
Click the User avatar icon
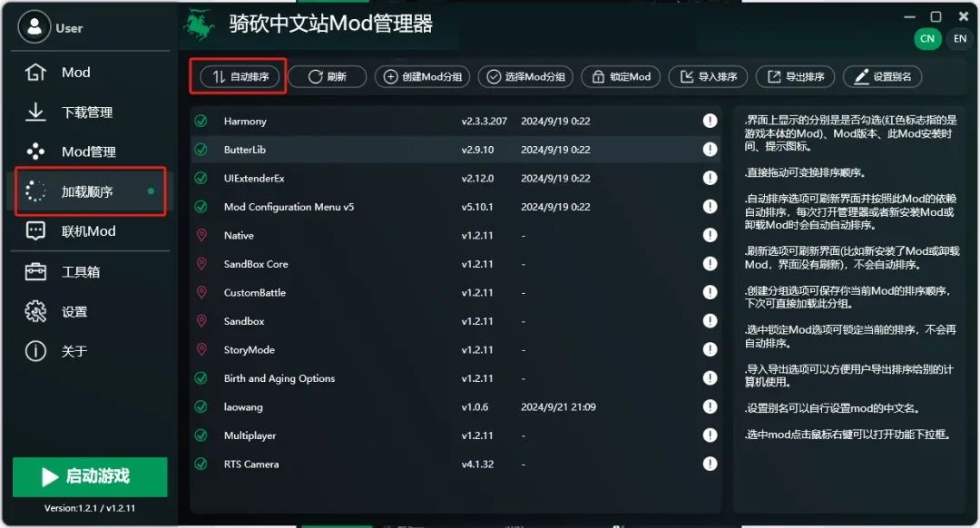point(34,27)
